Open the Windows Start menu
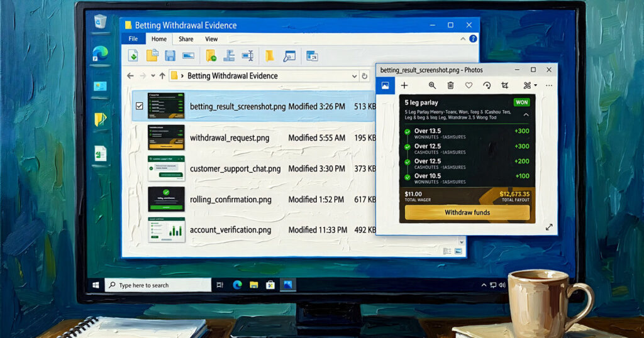The height and width of the screenshot is (338, 644). click(96, 285)
